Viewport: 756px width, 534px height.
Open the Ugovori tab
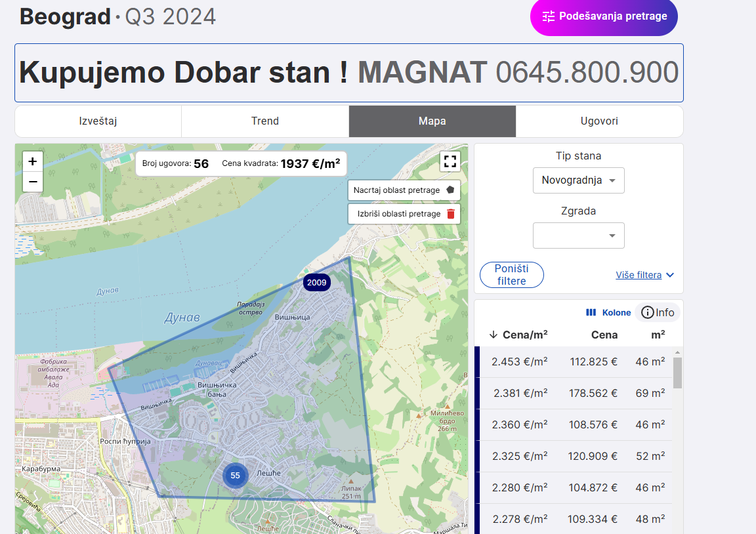point(599,121)
